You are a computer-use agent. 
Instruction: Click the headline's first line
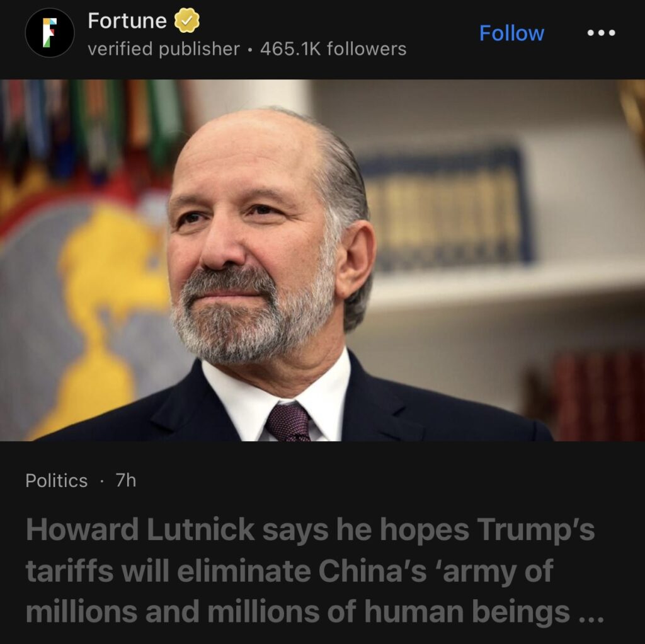click(310, 529)
